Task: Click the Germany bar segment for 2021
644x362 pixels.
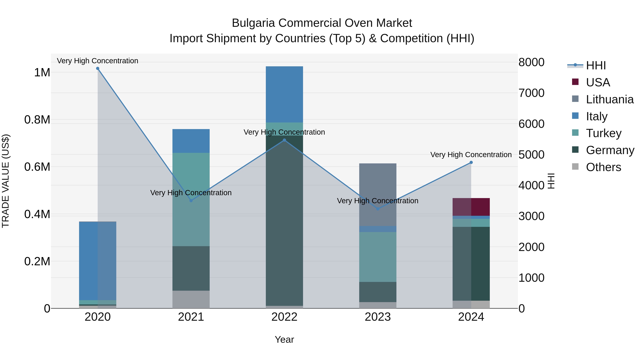Action: click(x=191, y=268)
